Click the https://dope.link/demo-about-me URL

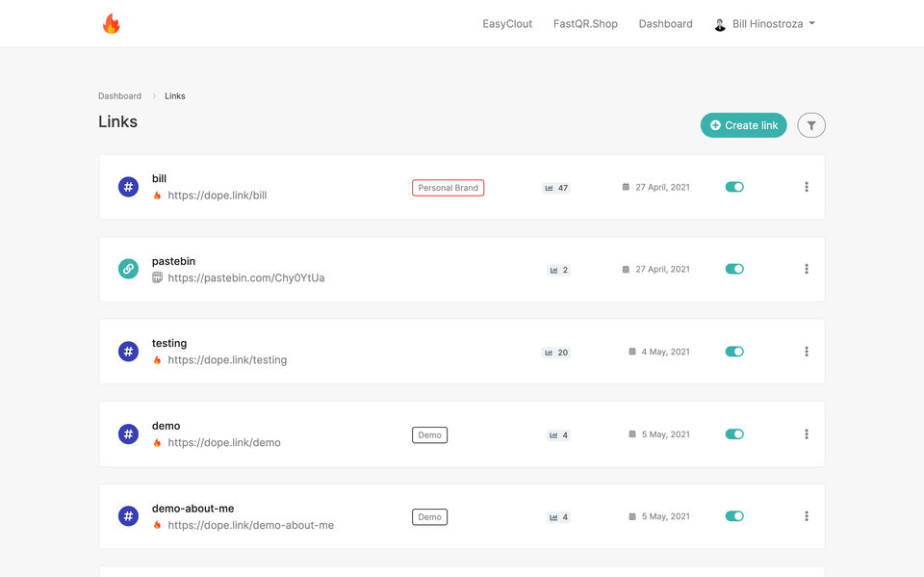(x=250, y=525)
